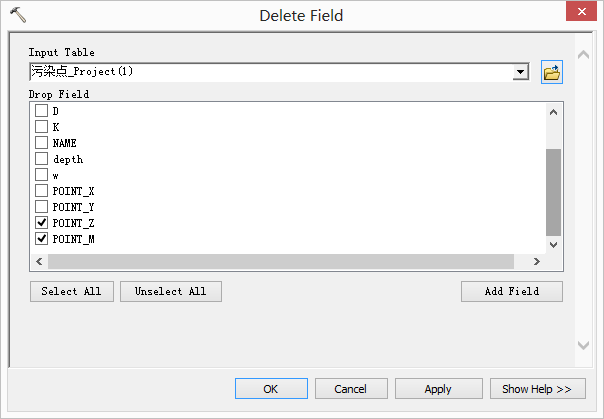The image size is (604, 419).
Task: Enable the depth field checkbox
Action: (41, 159)
